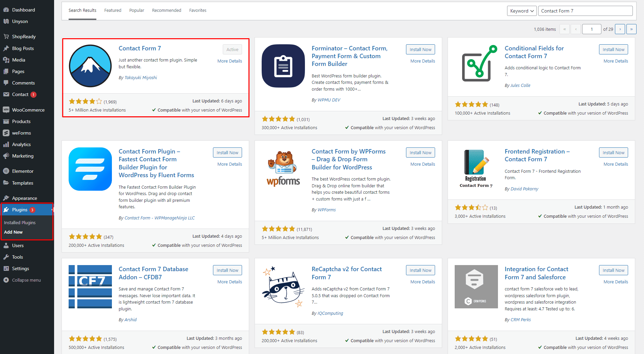Switch to the Featured tab

tap(113, 10)
